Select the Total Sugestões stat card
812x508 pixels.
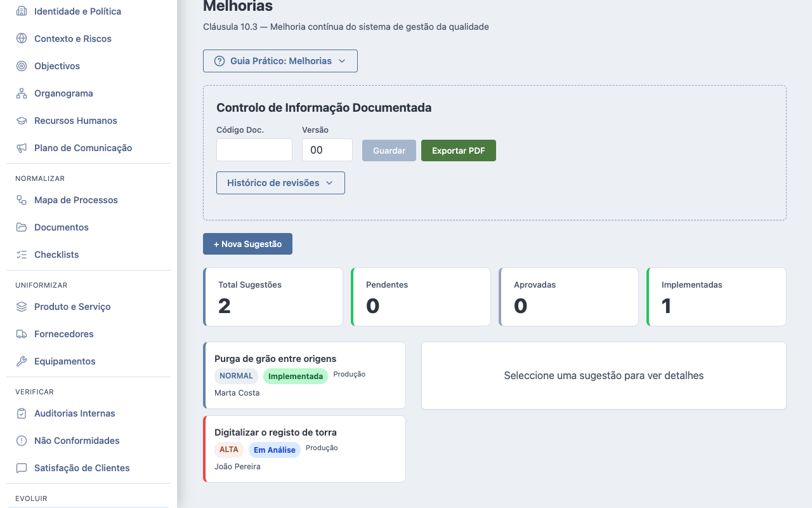(273, 297)
